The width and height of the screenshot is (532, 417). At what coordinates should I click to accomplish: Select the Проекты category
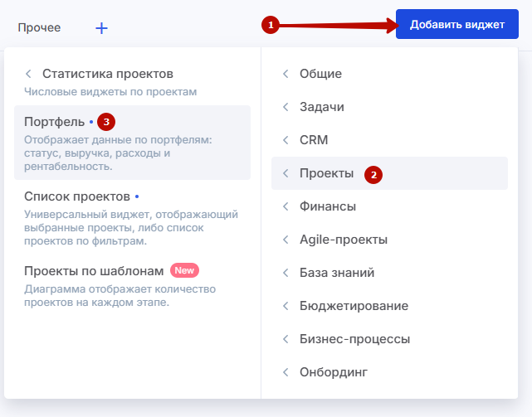pyautogui.click(x=326, y=173)
